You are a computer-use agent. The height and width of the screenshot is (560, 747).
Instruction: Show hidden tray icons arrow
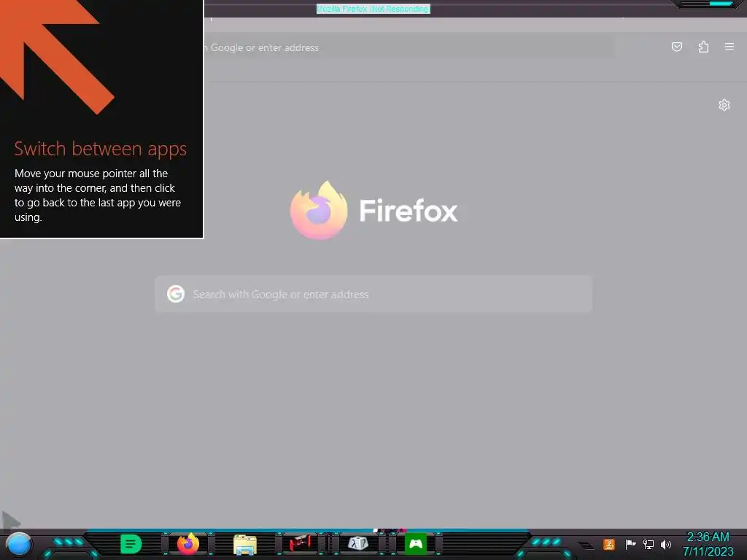(x=586, y=545)
